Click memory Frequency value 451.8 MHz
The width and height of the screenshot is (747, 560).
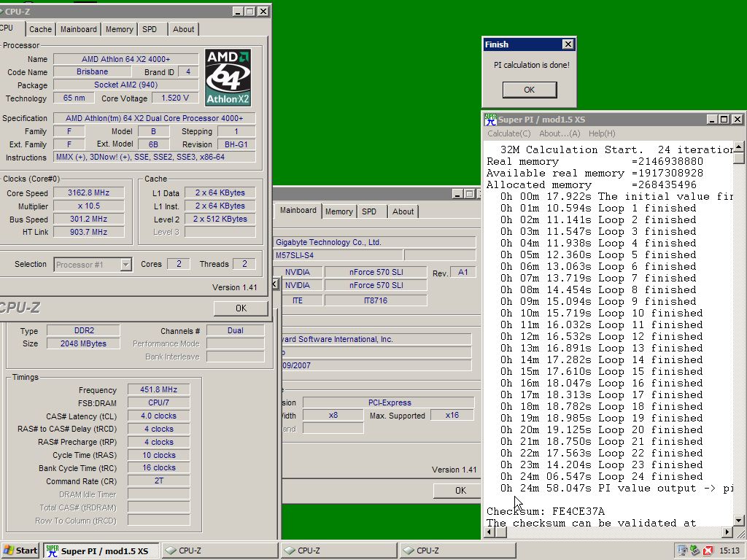pos(158,389)
